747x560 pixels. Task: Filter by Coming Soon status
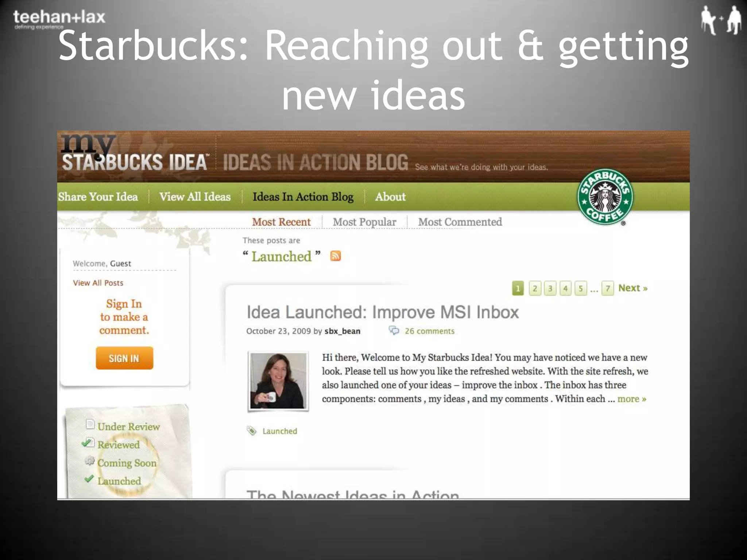click(127, 463)
